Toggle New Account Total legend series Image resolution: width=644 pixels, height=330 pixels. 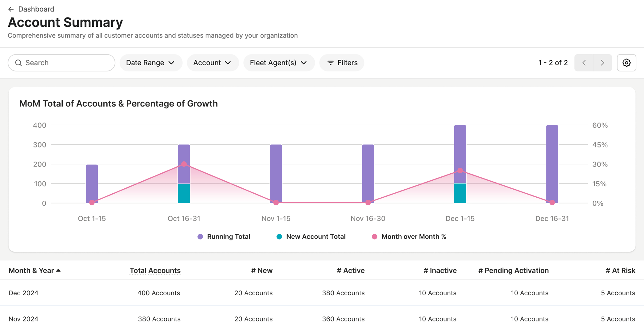tap(311, 236)
